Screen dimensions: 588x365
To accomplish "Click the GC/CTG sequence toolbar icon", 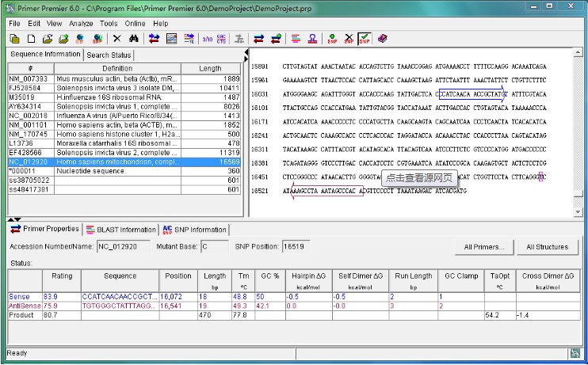I will click(x=221, y=38).
